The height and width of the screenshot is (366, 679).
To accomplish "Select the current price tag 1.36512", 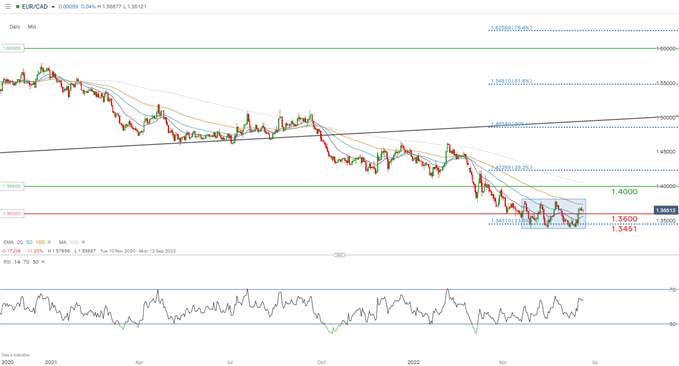I will tap(666, 211).
